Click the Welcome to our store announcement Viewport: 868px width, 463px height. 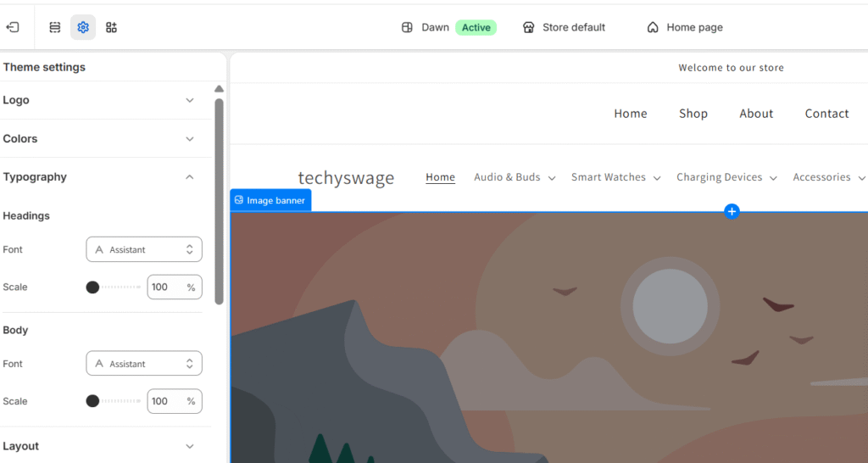[x=731, y=68]
